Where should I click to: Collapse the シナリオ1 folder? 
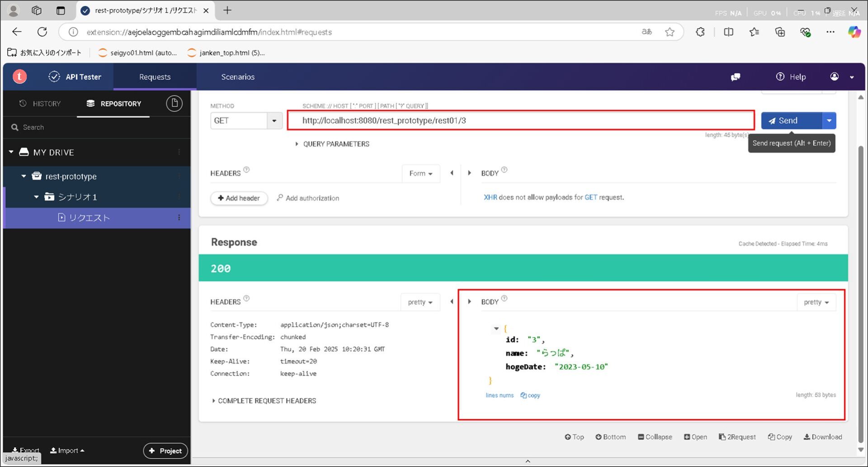[36, 197]
